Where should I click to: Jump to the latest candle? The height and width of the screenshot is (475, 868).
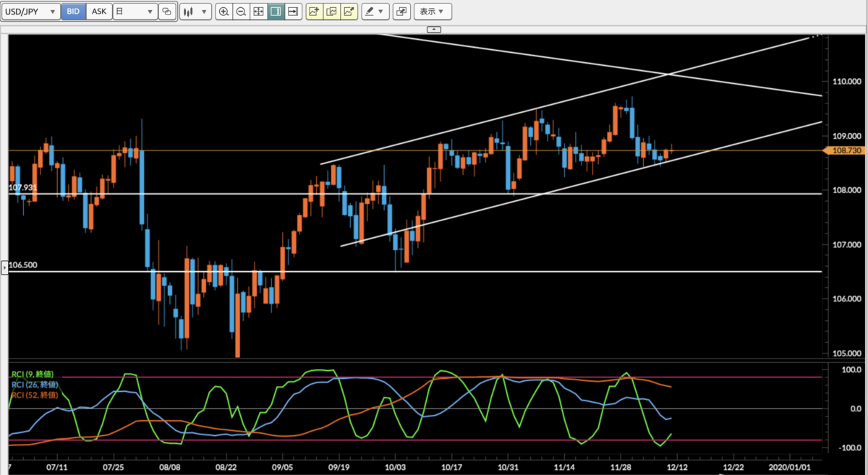pyautogui.click(x=293, y=12)
